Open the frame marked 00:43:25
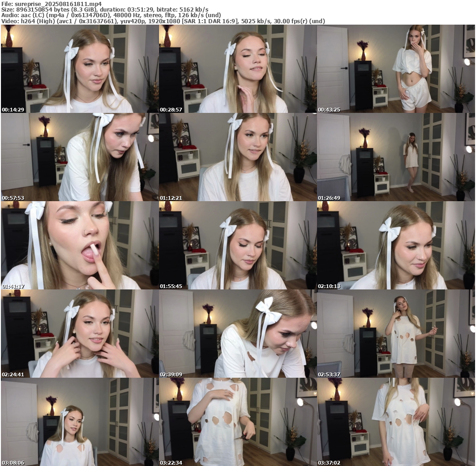The height and width of the screenshot is (466, 476). coord(396,69)
